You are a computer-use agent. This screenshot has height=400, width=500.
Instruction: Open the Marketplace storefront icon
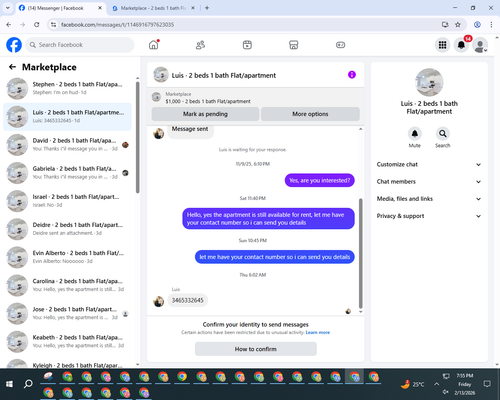click(293, 45)
